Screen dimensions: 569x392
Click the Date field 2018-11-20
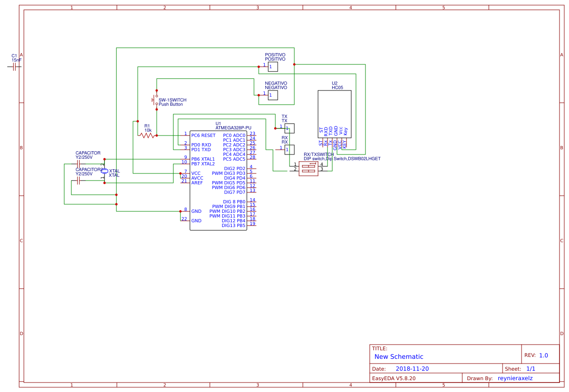pyautogui.click(x=413, y=368)
